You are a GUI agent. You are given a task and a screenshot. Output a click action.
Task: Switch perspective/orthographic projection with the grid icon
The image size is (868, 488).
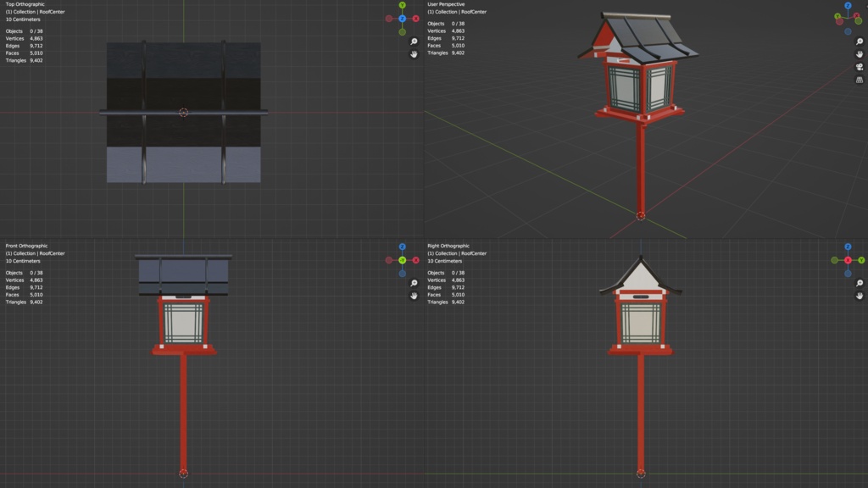pos(860,80)
